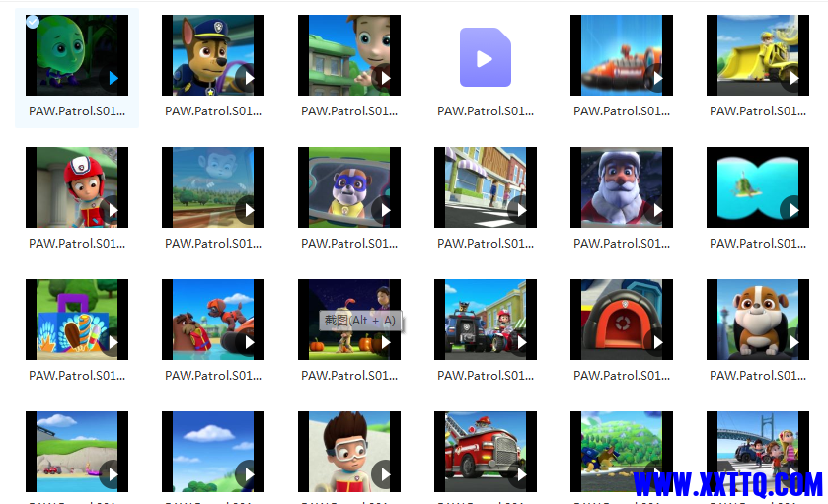Click play icon on sitting Rubble bulldog thumbnail

pos(794,342)
